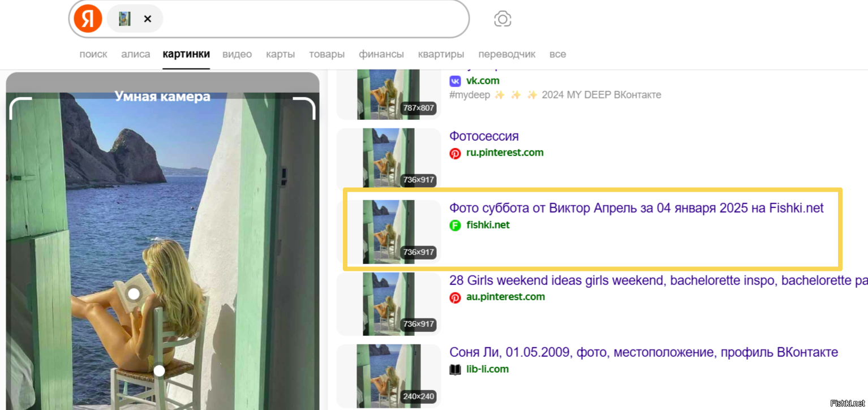Open the 28 Girls weekend ideas result
The image size is (868, 410).
tap(658, 280)
